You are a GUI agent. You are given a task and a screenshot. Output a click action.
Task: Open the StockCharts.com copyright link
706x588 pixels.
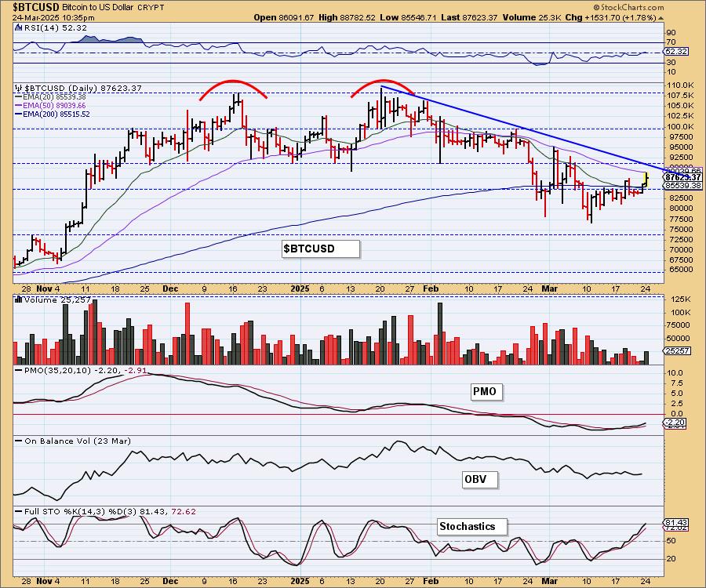click(x=628, y=7)
